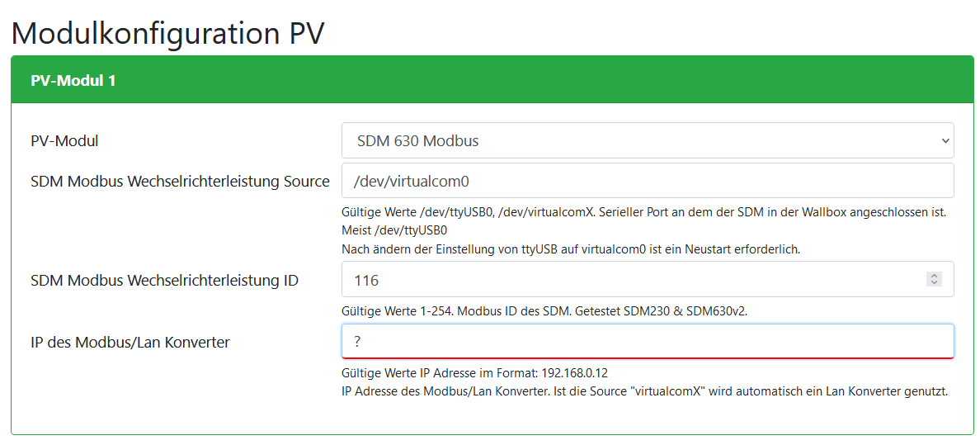Click the IP format hint with 192.168.0.12

point(474,373)
